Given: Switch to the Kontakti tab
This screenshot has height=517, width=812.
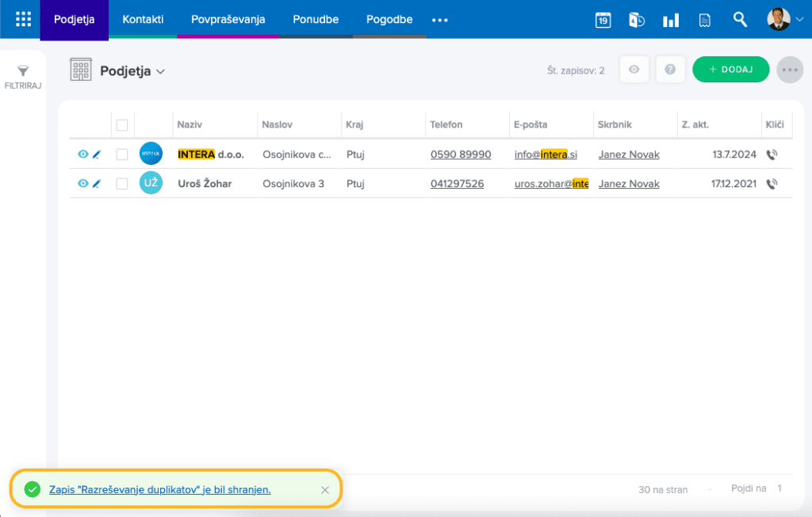Looking at the screenshot, I should coord(143,20).
